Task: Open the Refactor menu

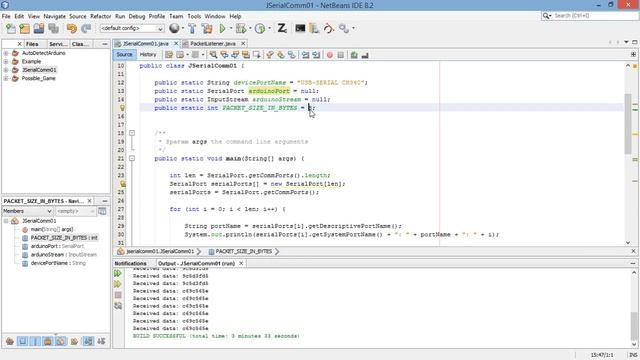Action: [x=100, y=16]
